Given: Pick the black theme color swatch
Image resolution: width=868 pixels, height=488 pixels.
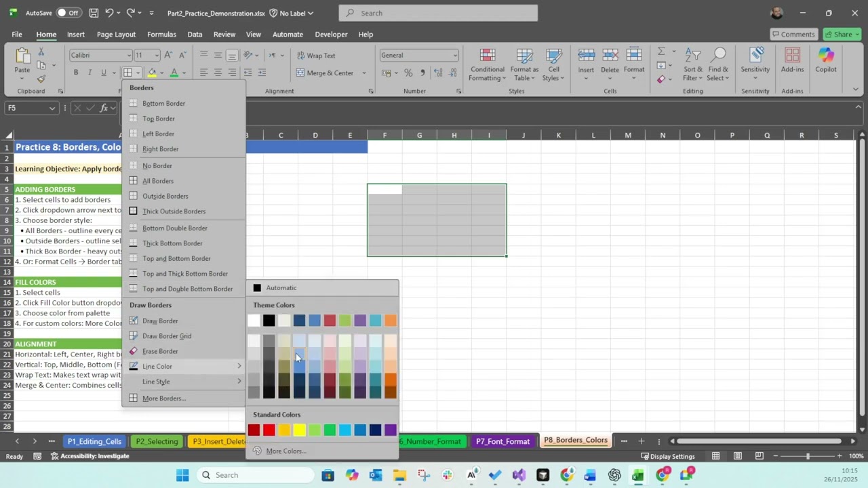Looking at the screenshot, I should click(269, 321).
